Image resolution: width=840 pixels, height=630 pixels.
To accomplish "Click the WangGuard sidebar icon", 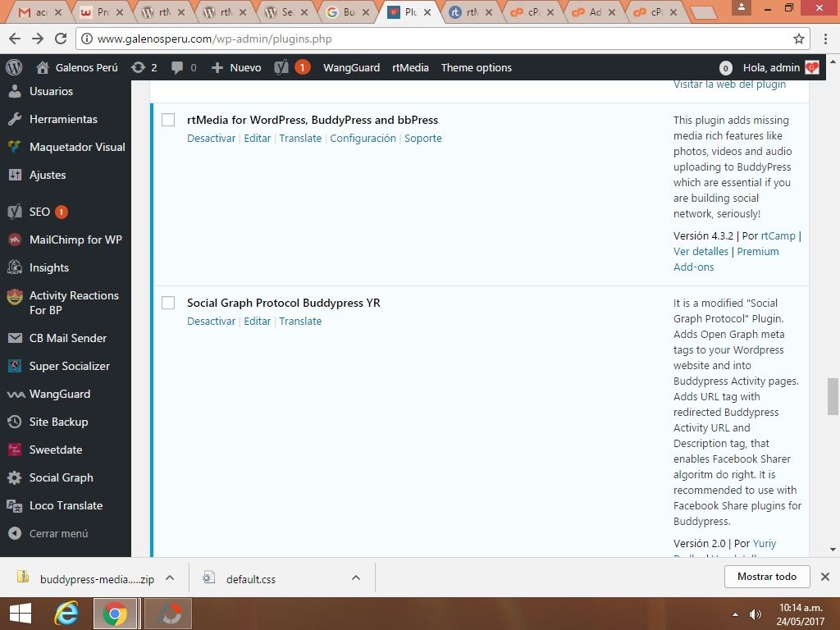I will (16, 395).
